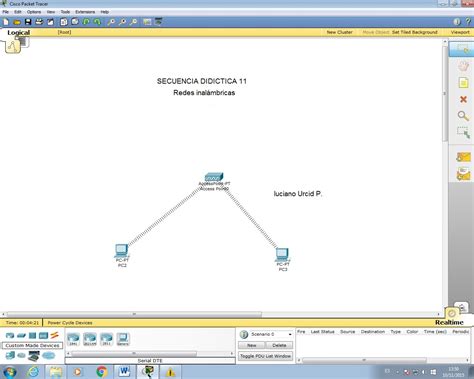This screenshot has width=474, height=379.
Task: Choose the Add Simple PDU envelope tool
Action: (x=463, y=157)
